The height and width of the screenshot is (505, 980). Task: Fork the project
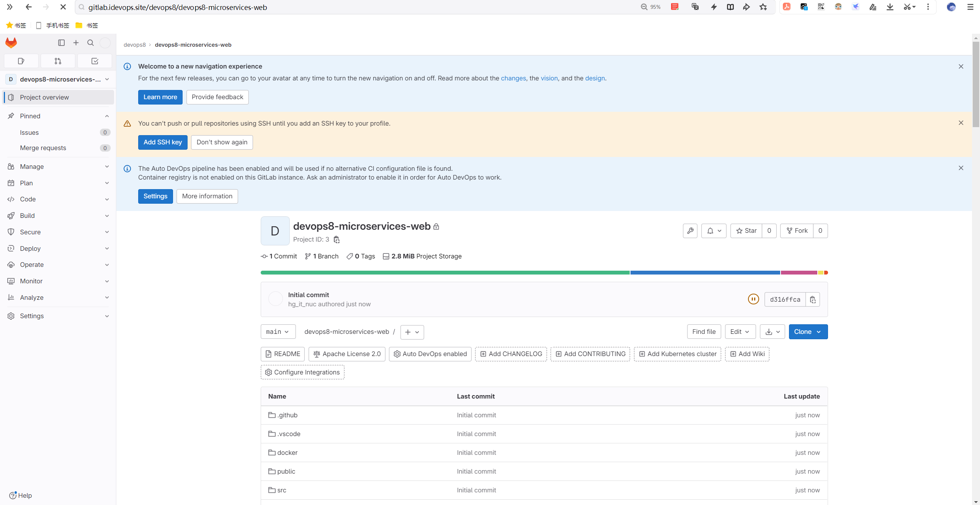point(797,231)
